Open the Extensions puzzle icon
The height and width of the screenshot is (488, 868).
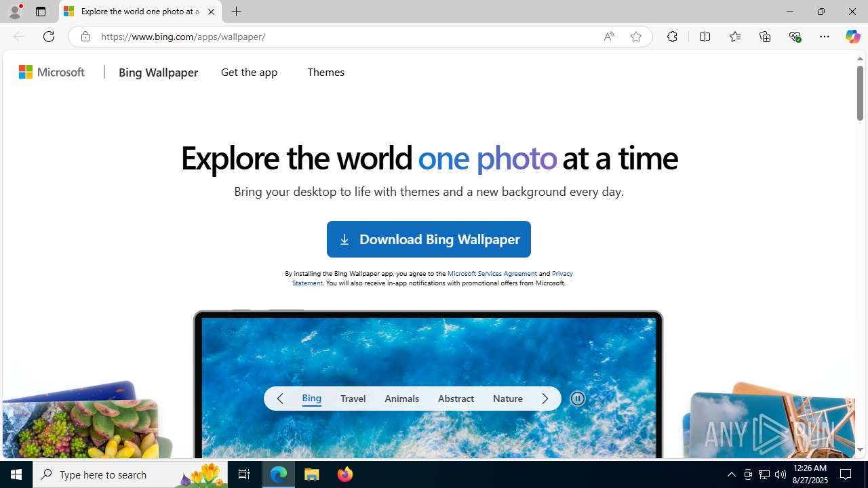[672, 37]
